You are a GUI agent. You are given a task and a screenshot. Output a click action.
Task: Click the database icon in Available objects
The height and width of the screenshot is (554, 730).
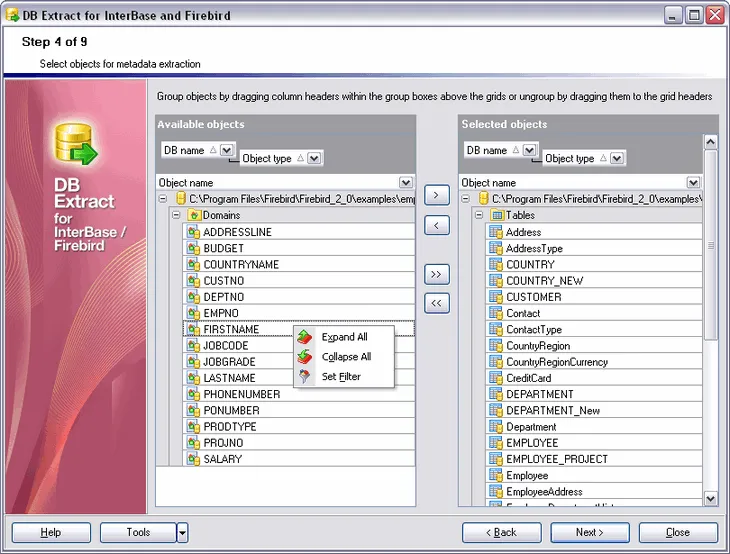coord(181,199)
